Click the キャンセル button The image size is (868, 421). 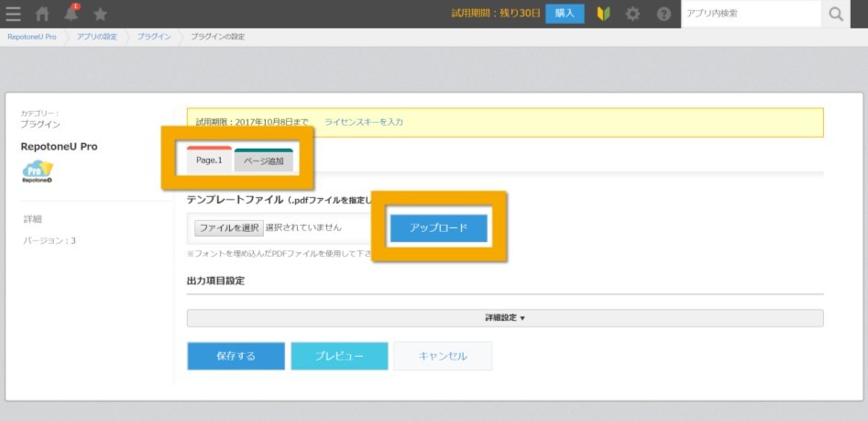pos(443,356)
